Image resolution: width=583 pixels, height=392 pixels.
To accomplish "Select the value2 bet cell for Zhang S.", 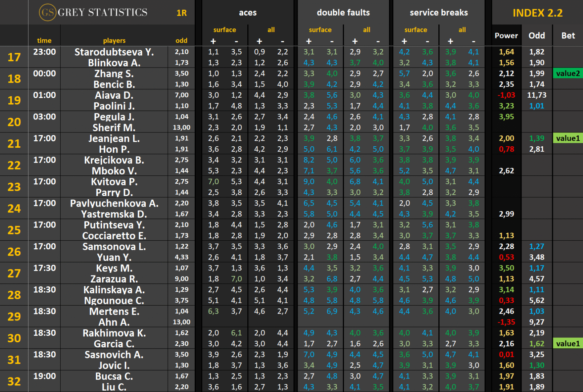I will pos(568,73).
